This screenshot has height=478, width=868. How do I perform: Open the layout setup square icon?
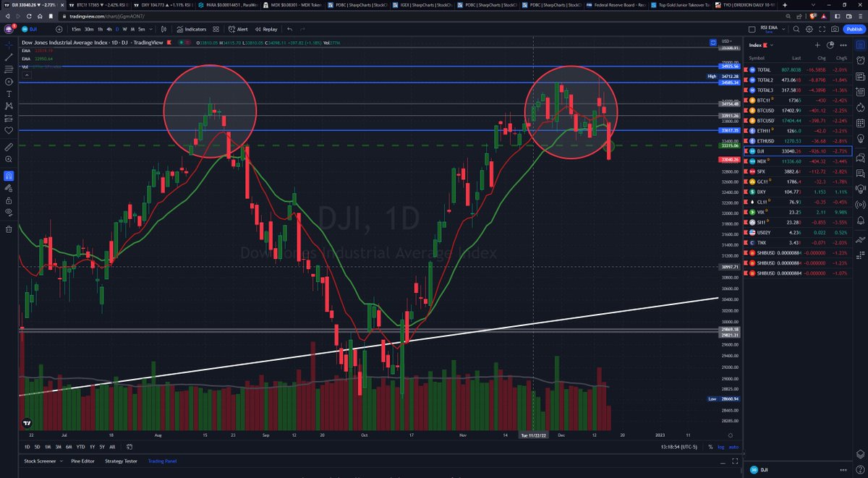click(x=752, y=29)
